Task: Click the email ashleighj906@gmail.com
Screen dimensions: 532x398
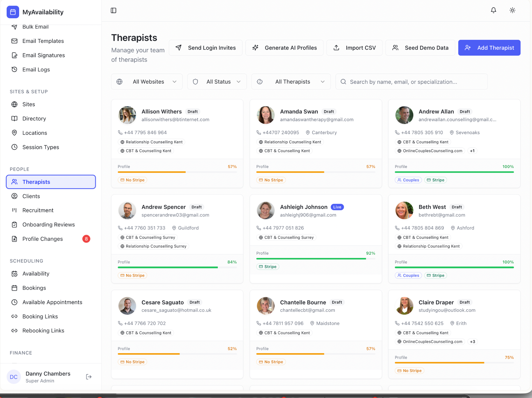Action: click(x=308, y=215)
